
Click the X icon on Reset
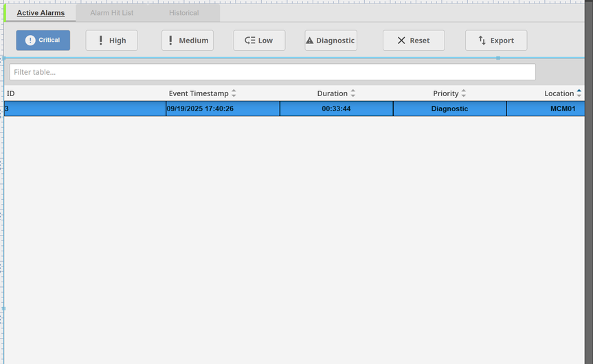[x=401, y=41]
